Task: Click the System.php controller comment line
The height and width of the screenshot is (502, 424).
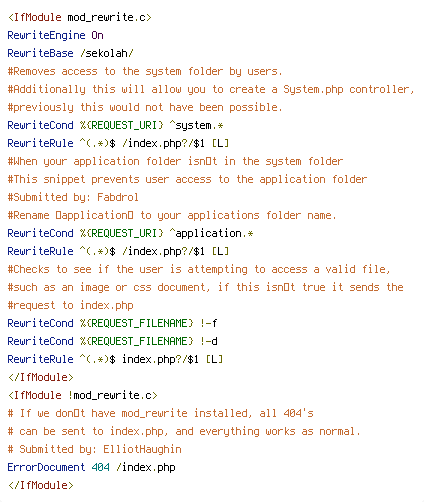Action: point(211,89)
